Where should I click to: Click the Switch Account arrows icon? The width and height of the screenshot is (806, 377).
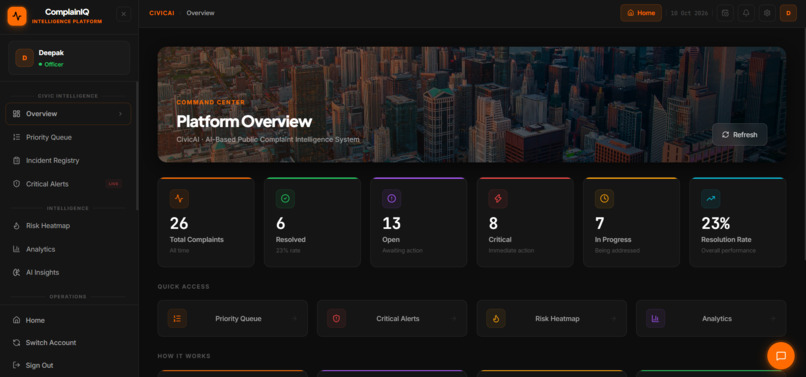click(x=16, y=343)
